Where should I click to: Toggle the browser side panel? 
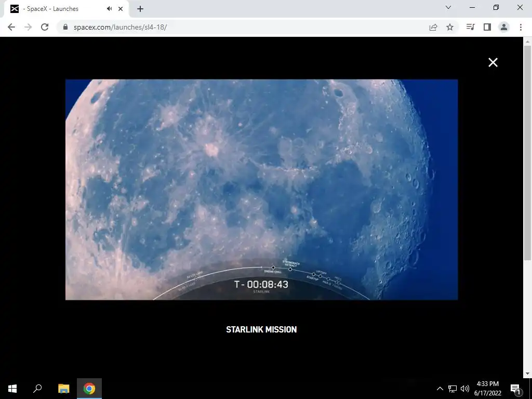pyautogui.click(x=487, y=27)
